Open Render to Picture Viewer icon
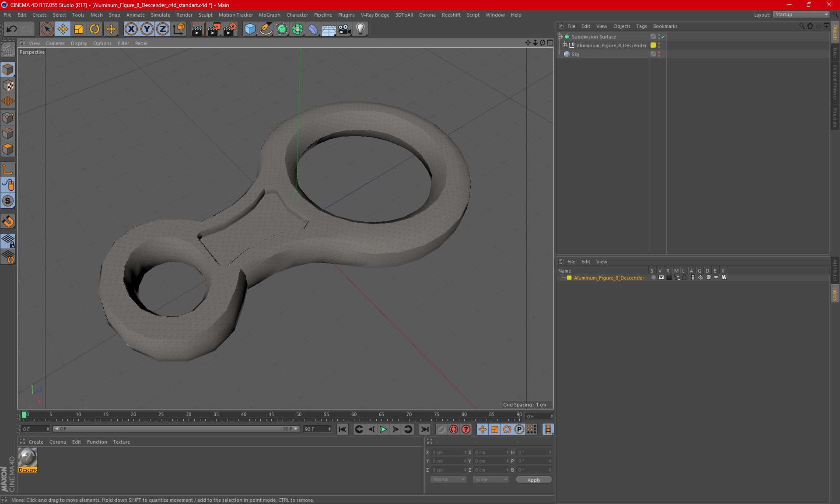Screen dimensions: 840x504 pos(213,29)
